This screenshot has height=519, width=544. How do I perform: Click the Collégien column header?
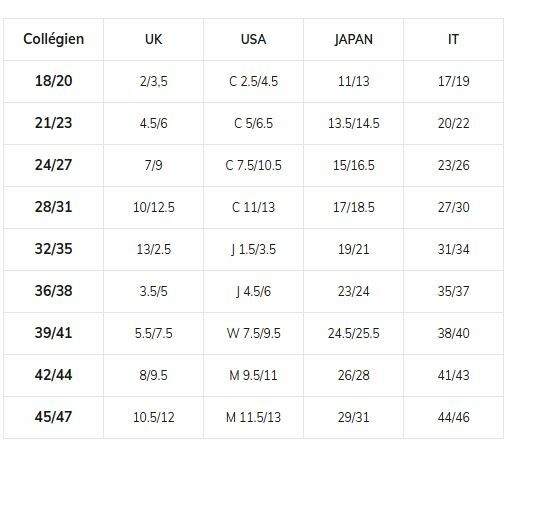click(x=53, y=39)
